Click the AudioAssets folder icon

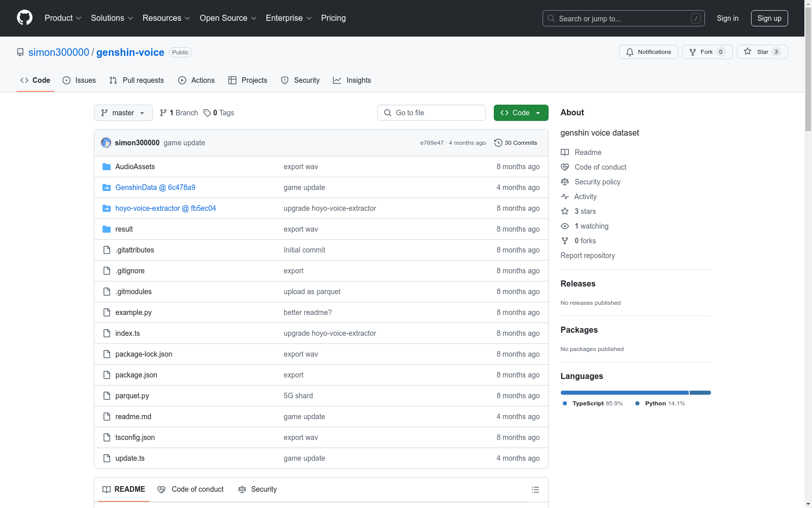107,167
